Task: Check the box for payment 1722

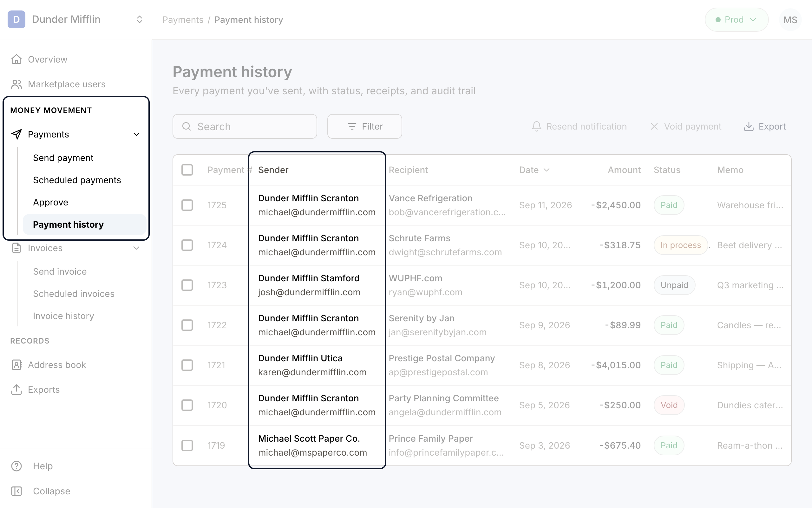Action: point(187,325)
